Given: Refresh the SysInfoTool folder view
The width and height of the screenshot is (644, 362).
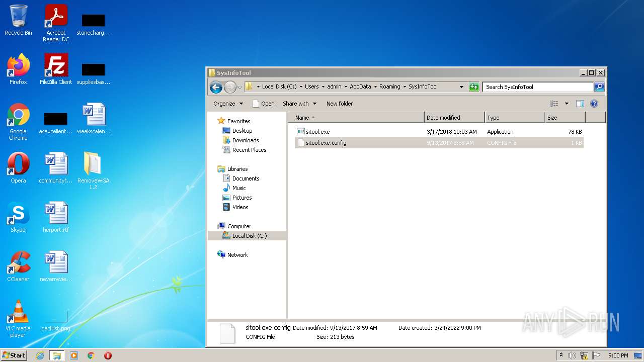Looking at the screenshot, I should pyautogui.click(x=474, y=87).
